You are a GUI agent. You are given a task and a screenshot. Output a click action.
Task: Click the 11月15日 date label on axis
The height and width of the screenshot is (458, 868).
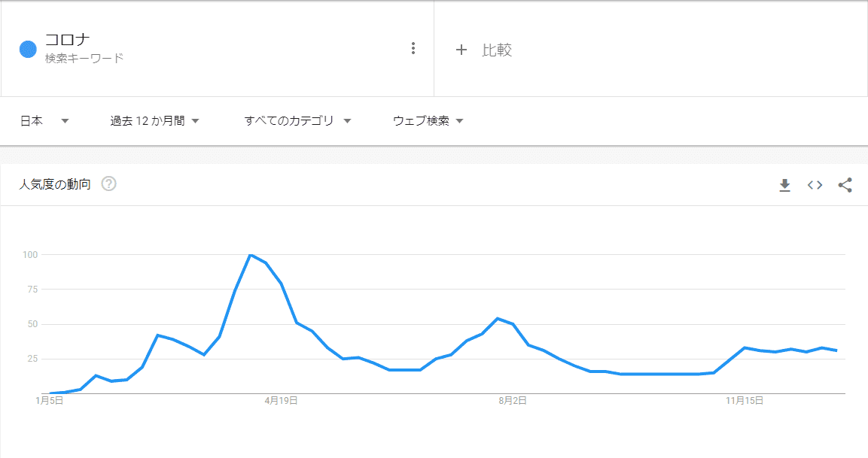point(745,401)
